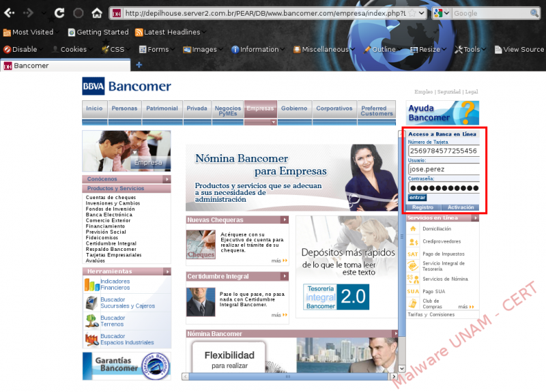Click the Ayuda Bancomer banner
546x392 pixels.
point(442,112)
